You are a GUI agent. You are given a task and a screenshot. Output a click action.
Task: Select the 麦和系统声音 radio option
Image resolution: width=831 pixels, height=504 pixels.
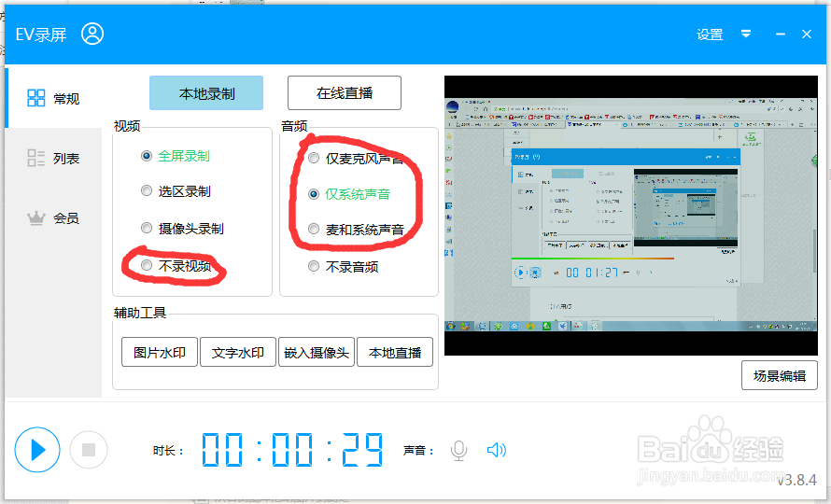coord(356,229)
